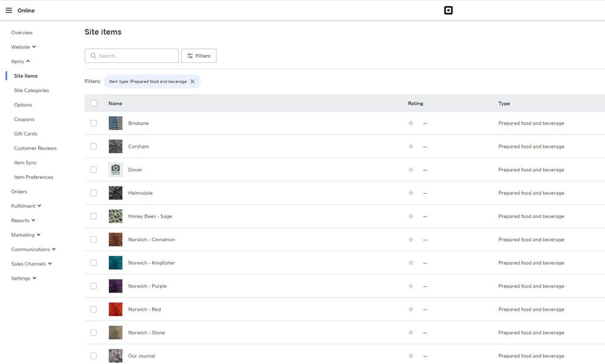Viewport: 605px width, 364px height.
Task: Click the rating star for Dover
Action: click(411, 170)
